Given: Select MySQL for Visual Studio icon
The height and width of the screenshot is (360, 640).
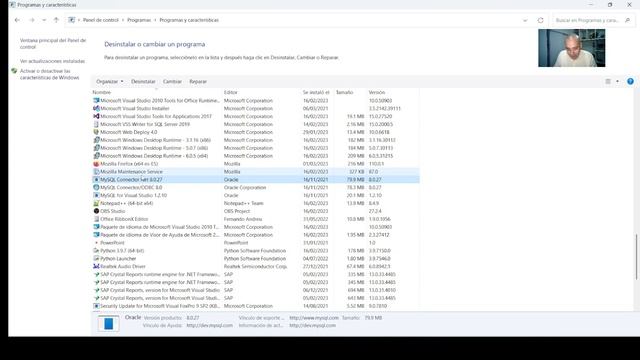Looking at the screenshot, I should [x=96, y=196].
